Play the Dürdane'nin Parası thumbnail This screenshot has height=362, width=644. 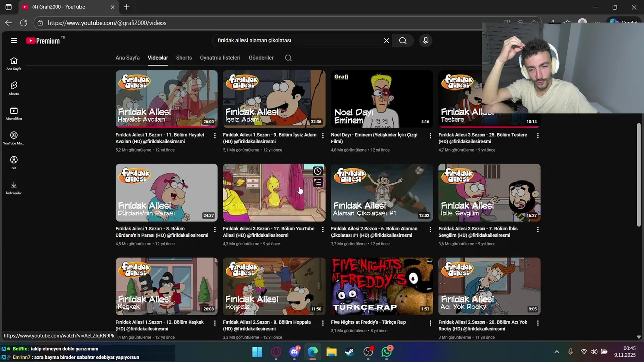[x=167, y=193]
